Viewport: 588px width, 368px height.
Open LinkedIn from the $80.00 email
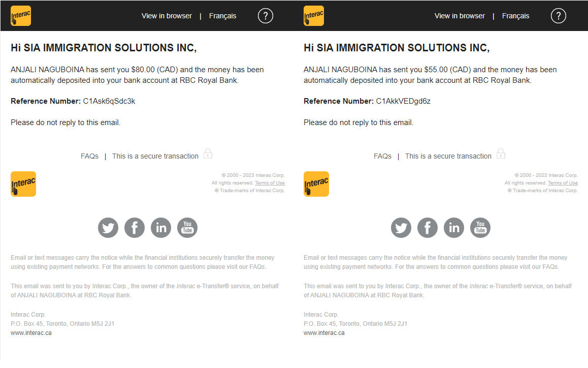point(161,228)
